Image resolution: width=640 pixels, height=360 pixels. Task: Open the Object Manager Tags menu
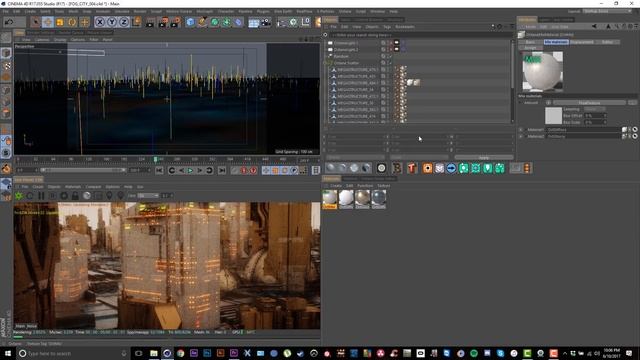coord(387,27)
